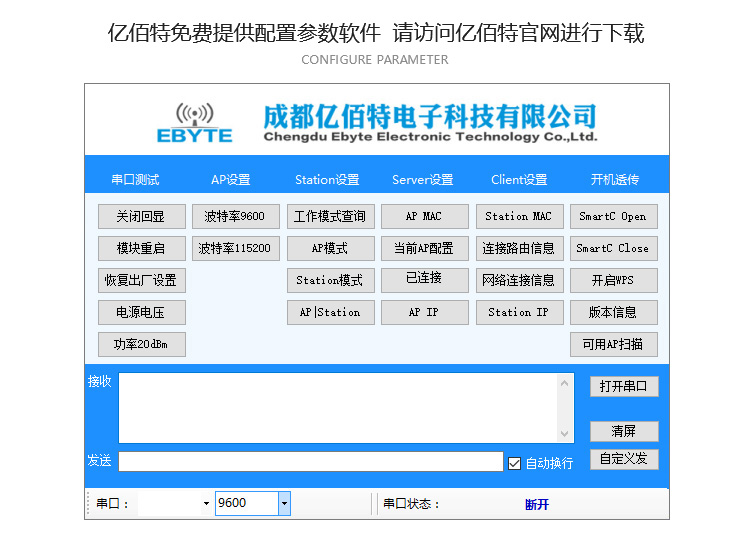
Task: Click inside the 接收 text area
Action: tap(337, 408)
